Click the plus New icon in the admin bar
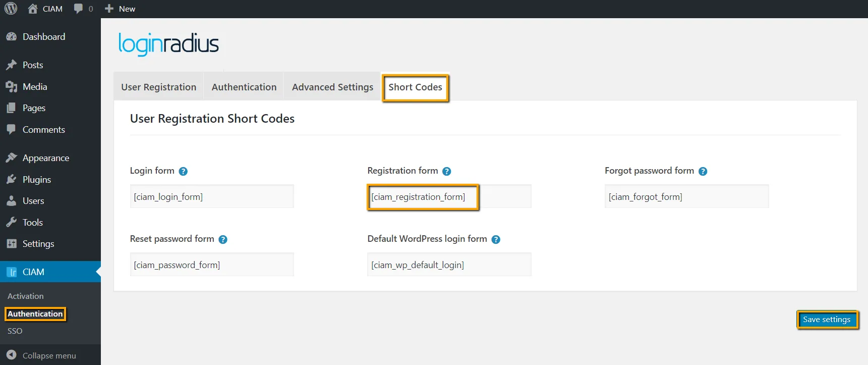This screenshot has width=868, height=365. pos(109,9)
